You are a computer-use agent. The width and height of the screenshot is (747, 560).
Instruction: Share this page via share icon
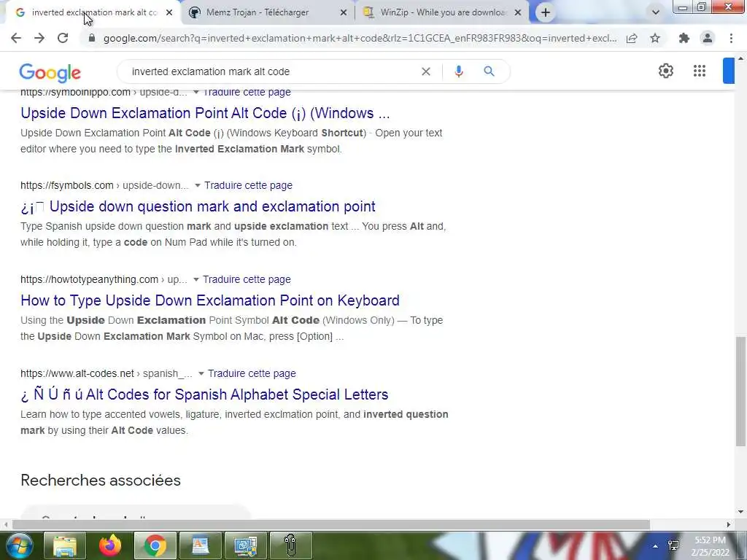tap(632, 38)
